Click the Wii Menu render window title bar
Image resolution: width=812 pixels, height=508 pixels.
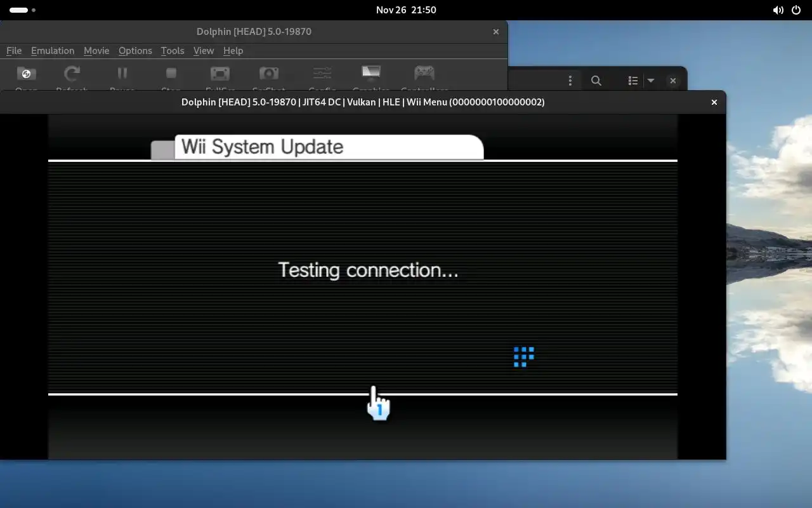click(363, 102)
